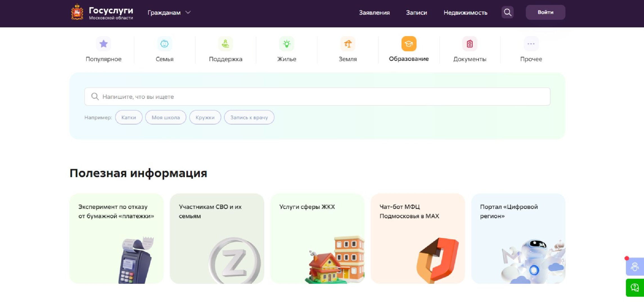This screenshot has width=644, height=304.
Task: Open Прочее three-dots icon
Action: (x=531, y=44)
